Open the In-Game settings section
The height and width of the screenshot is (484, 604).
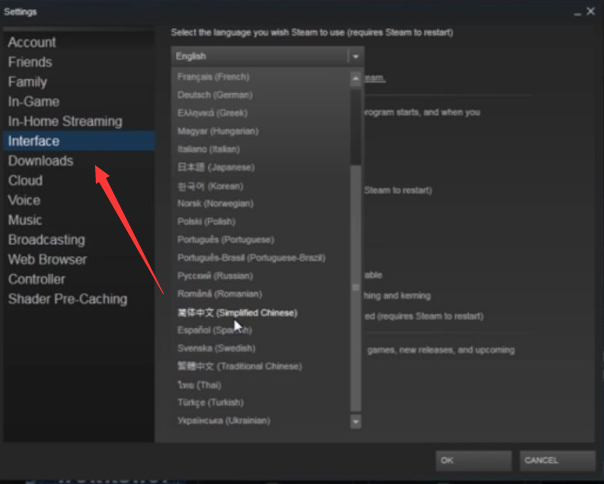(79, 101)
